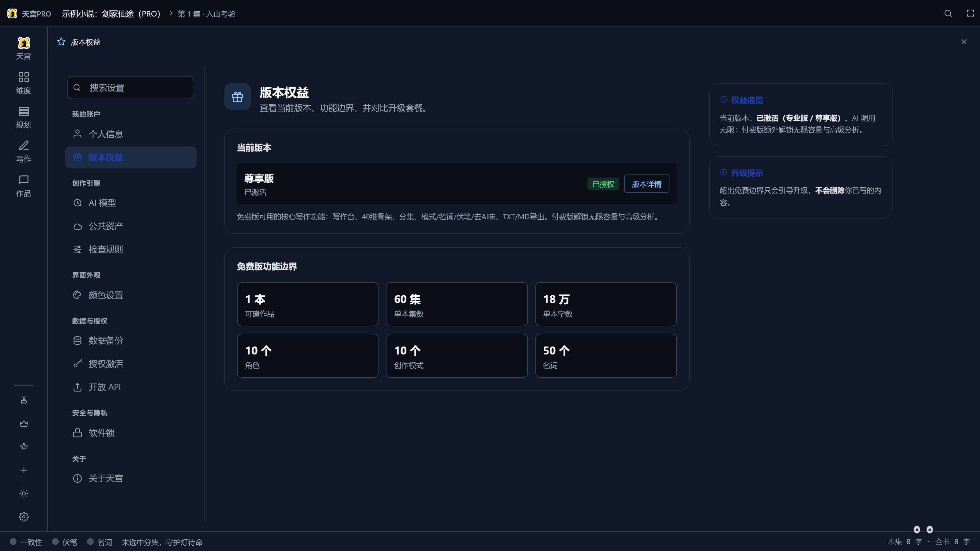
Task: Open 软件锁 security settings
Action: [130, 433]
